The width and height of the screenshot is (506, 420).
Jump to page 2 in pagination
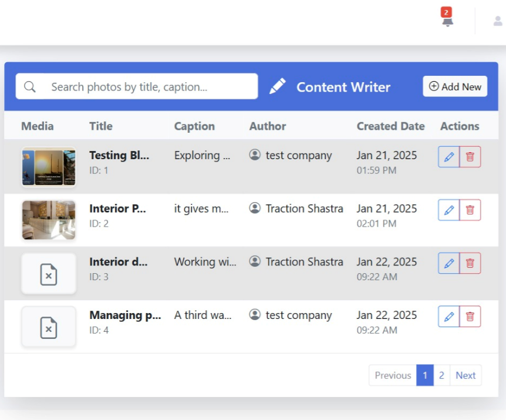click(x=441, y=375)
